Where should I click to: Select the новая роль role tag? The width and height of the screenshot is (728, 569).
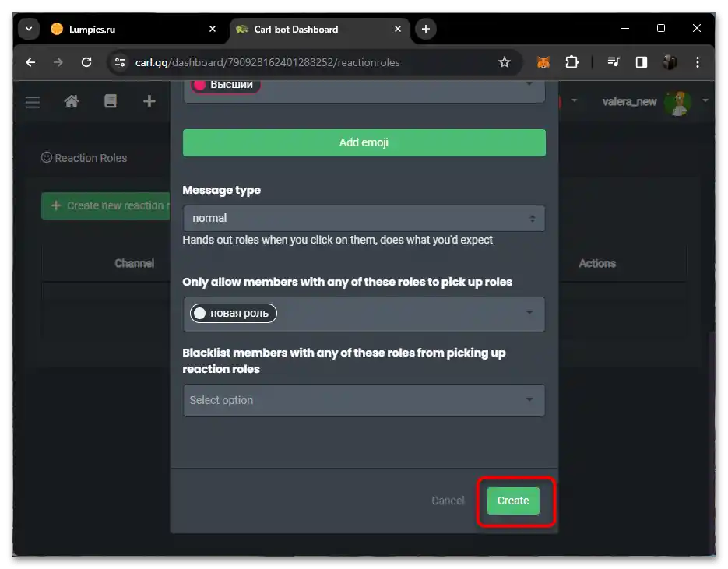click(x=233, y=313)
